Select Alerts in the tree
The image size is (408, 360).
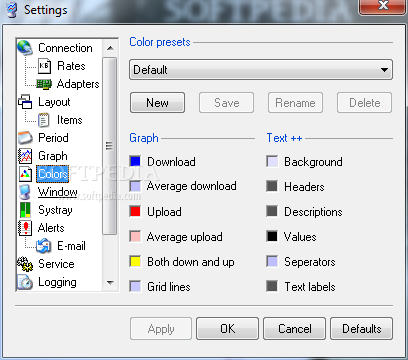pyautogui.click(x=51, y=228)
